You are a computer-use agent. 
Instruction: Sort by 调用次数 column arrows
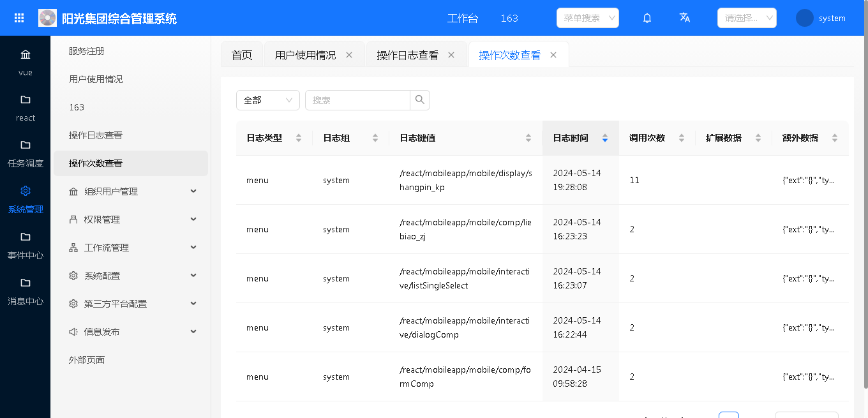pos(681,138)
